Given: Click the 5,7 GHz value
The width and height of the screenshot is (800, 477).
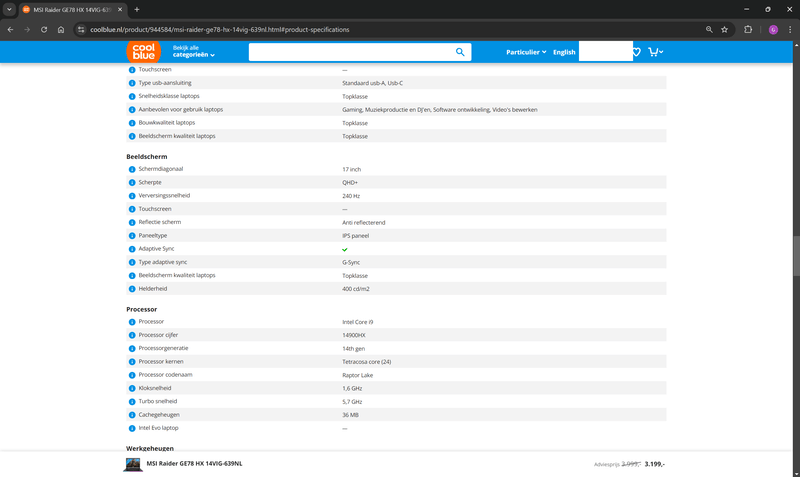Looking at the screenshot, I should [352, 401].
